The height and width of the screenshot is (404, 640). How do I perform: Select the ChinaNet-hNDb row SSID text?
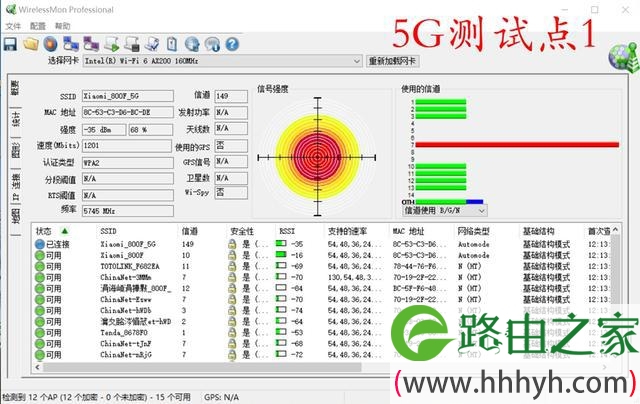(126, 311)
